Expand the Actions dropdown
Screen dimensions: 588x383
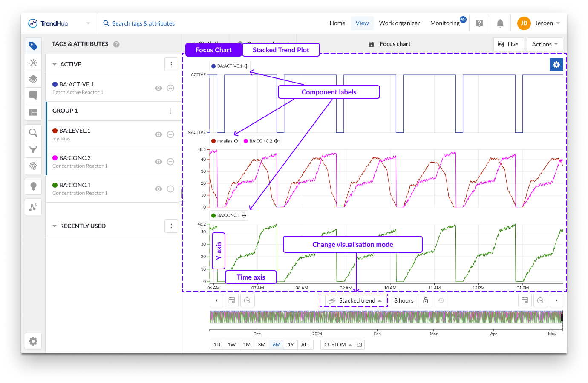click(545, 44)
